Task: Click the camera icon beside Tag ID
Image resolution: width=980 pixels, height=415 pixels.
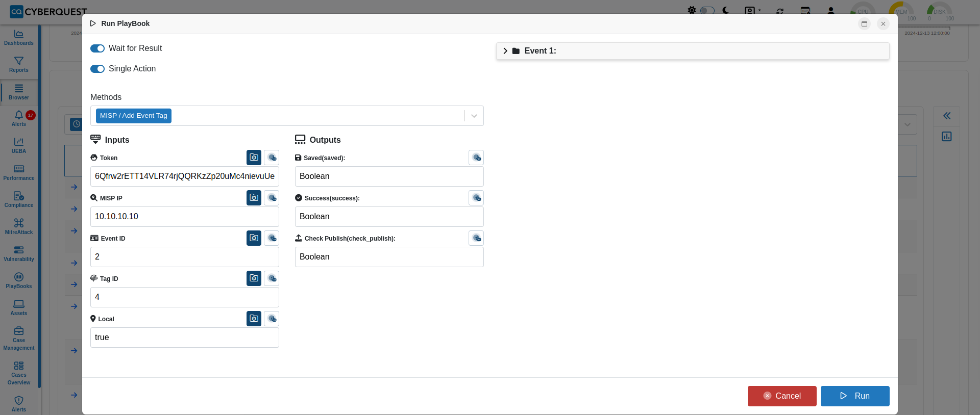Action: coord(254,278)
